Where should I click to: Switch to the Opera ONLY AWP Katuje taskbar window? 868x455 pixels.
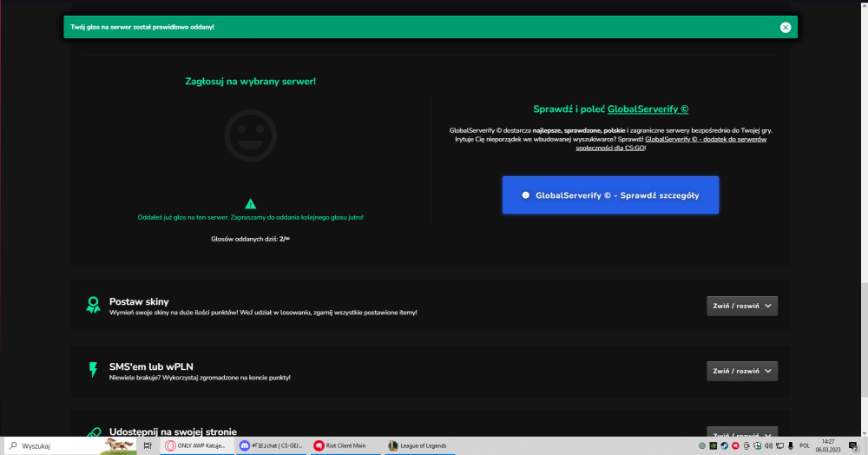click(x=196, y=445)
